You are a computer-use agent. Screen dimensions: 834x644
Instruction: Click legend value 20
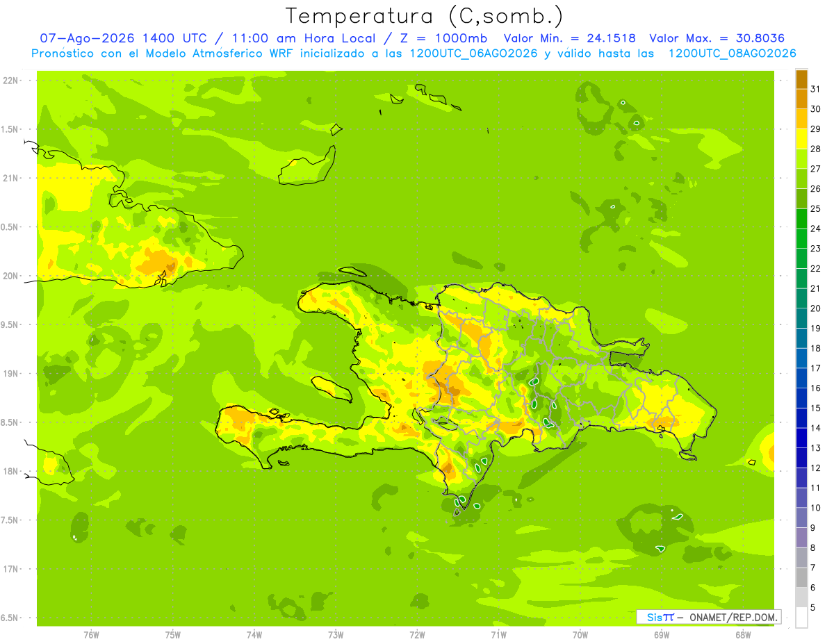tap(816, 308)
